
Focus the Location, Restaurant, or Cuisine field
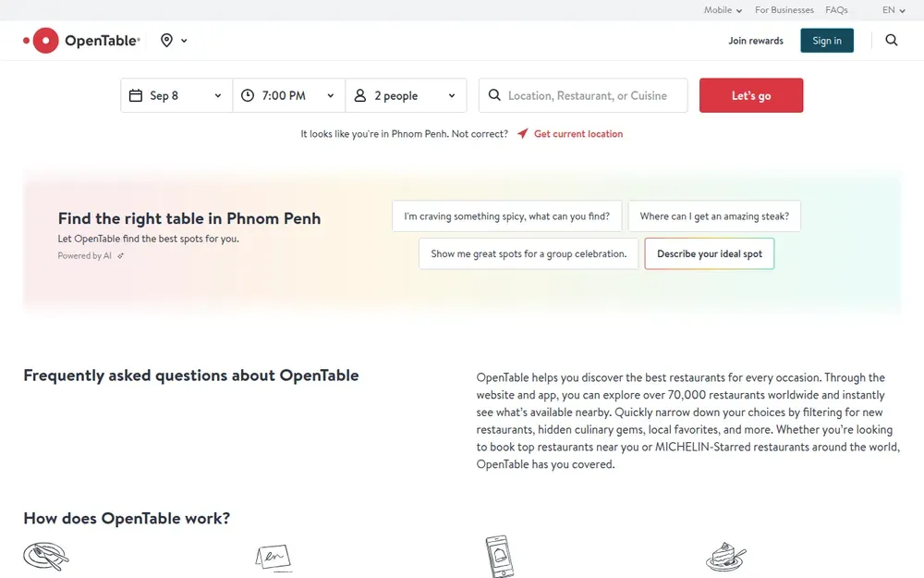click(x=583, y=95)
